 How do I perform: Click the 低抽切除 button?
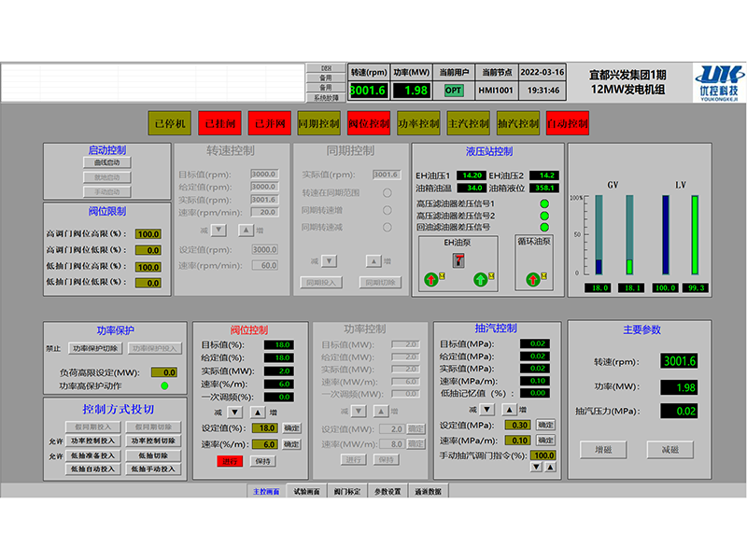153,455
